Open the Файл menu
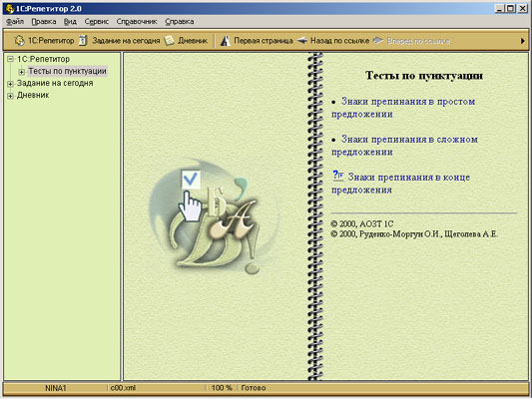 (x=15, y=21)
